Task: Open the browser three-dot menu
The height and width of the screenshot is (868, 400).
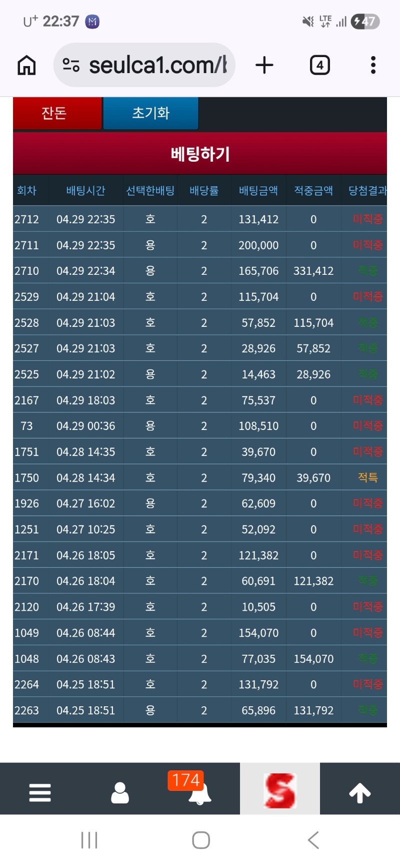Action: pyautogui.click(x=373, y=65)
